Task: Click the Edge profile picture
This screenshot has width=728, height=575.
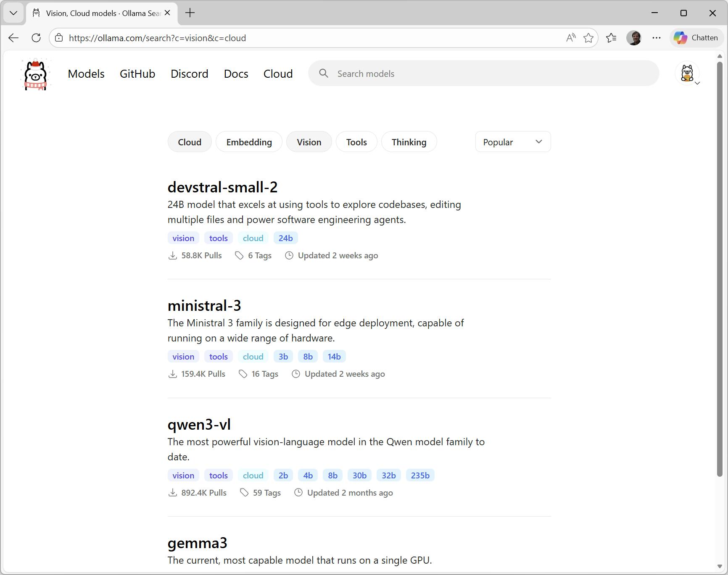Action: pyautogui.click(x=634, y=38)
